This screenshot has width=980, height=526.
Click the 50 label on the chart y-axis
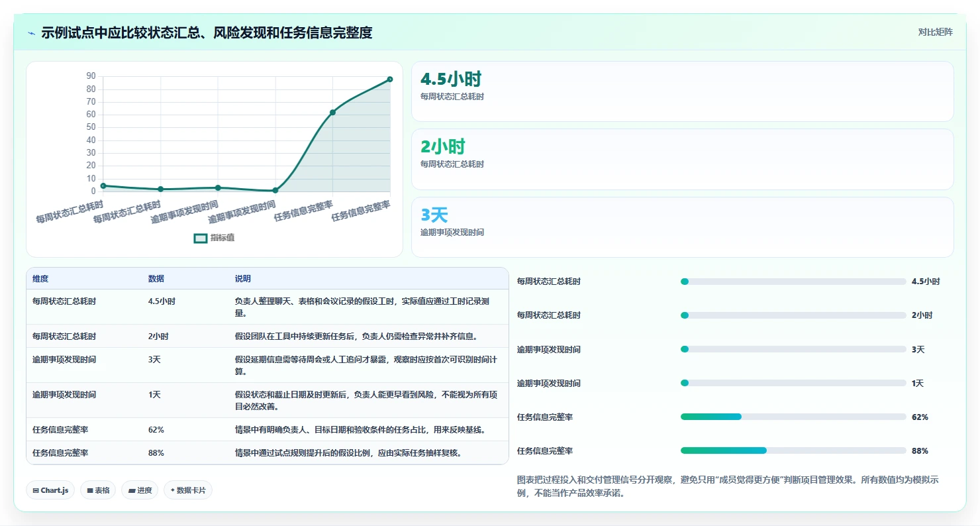[91, 127]
